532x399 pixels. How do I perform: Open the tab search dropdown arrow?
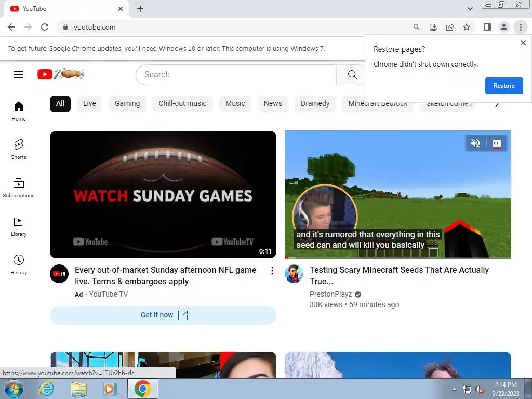tap(470, 9)
